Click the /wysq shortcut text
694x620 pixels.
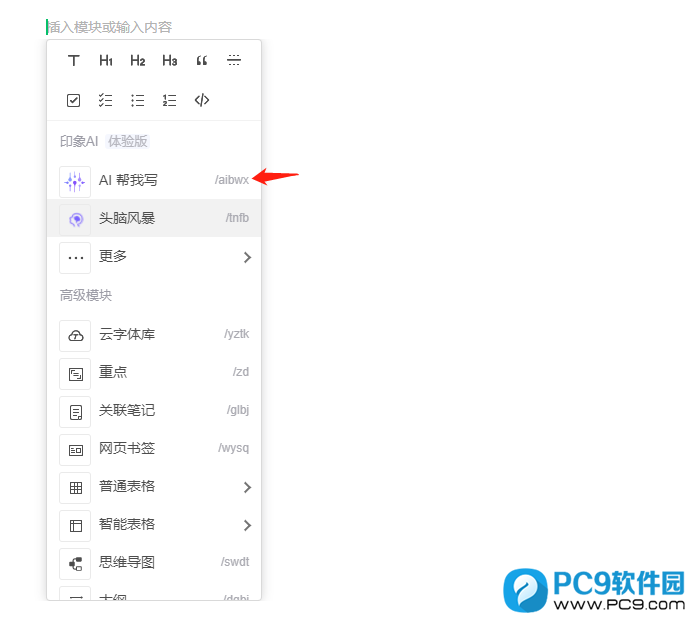point(233,448)
